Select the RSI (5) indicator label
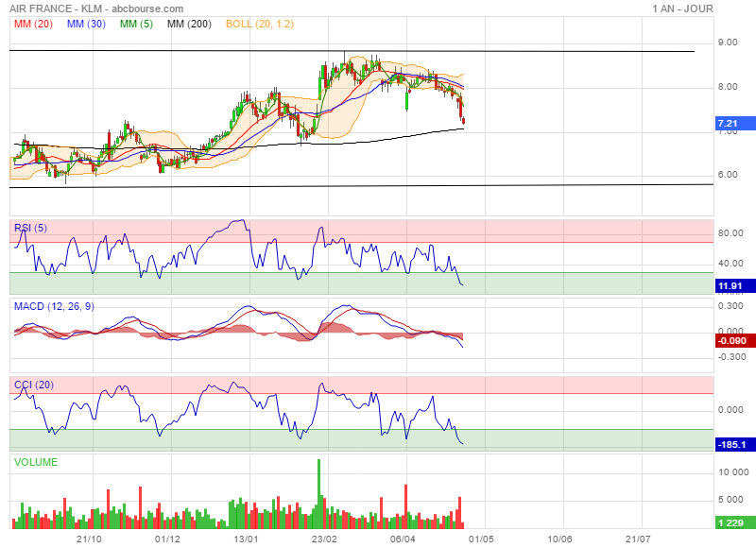 (32, 228)
